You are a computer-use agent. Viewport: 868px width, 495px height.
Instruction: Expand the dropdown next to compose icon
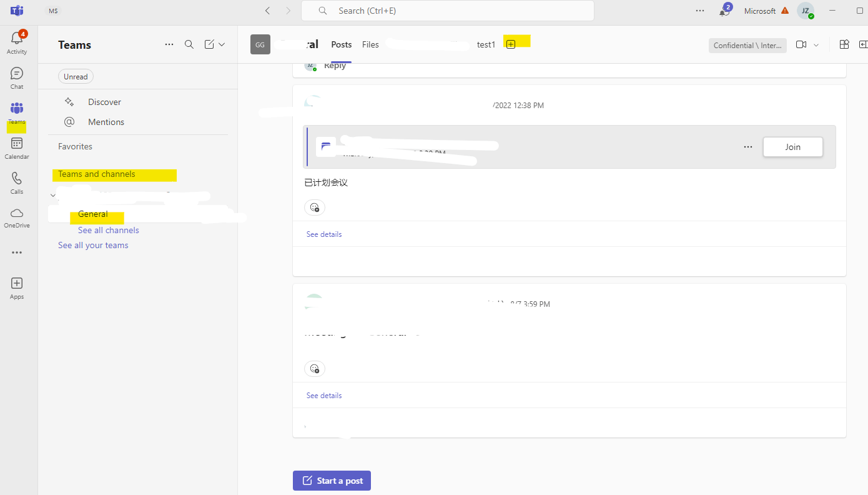tap(222, 44)
